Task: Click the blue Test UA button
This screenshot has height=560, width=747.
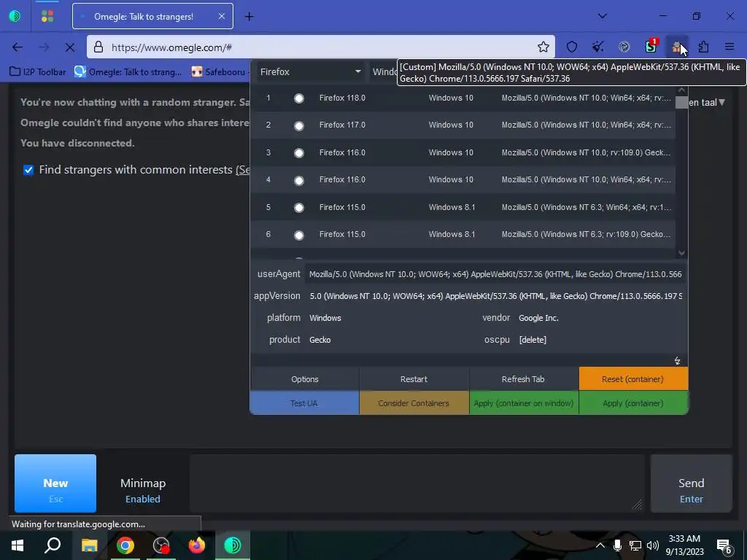Action: (304, 402)
